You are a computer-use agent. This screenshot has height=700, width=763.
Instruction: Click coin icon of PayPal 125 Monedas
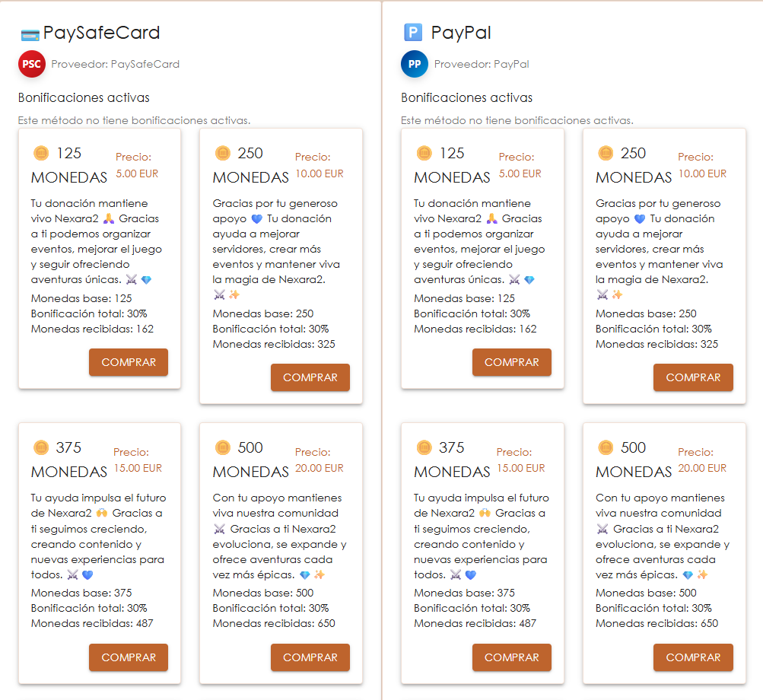[424, 154]
